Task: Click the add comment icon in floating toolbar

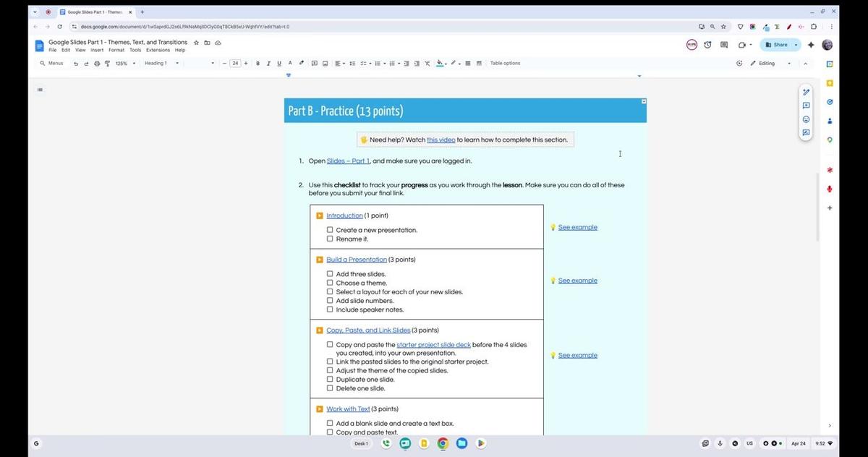Action: 806,106
